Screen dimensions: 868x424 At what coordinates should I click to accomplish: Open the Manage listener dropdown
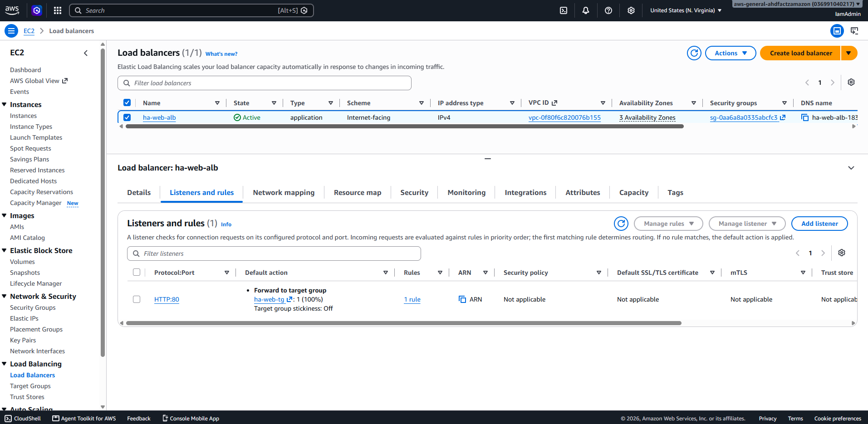(747, 224)
